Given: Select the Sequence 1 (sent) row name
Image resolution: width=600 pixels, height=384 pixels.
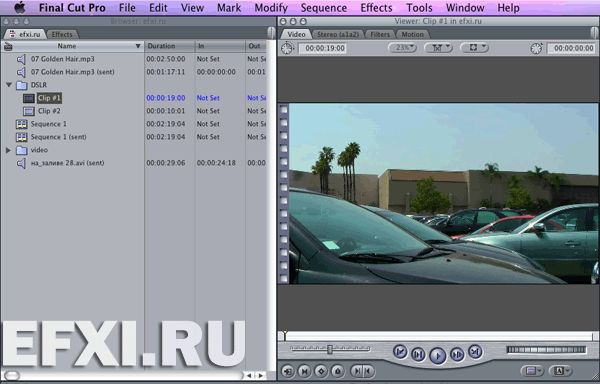Looking at the screenshot, I should pos(58,137).
